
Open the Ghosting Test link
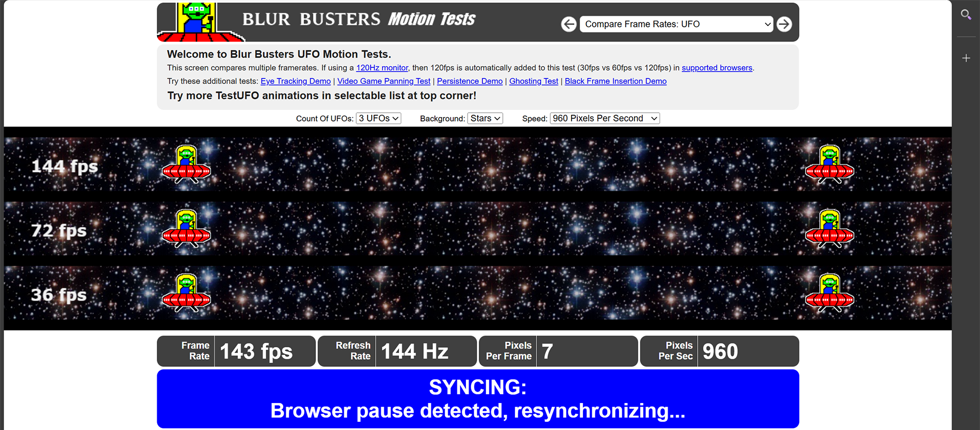pyautogui.click(x=534, y=81)
